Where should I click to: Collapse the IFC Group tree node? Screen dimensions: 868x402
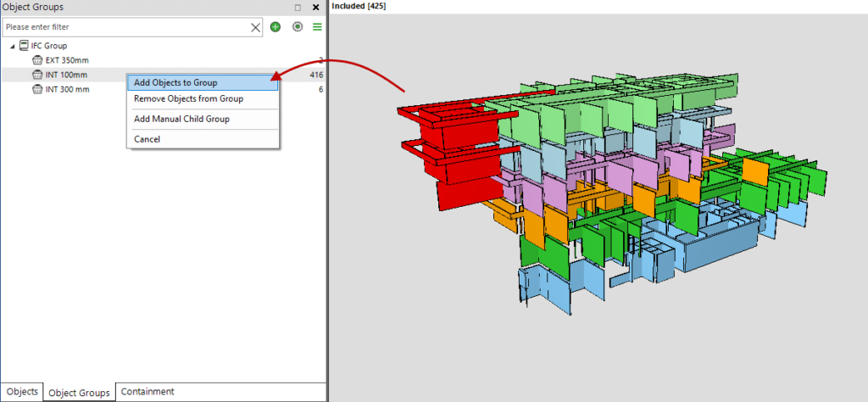tap(12, 46)
